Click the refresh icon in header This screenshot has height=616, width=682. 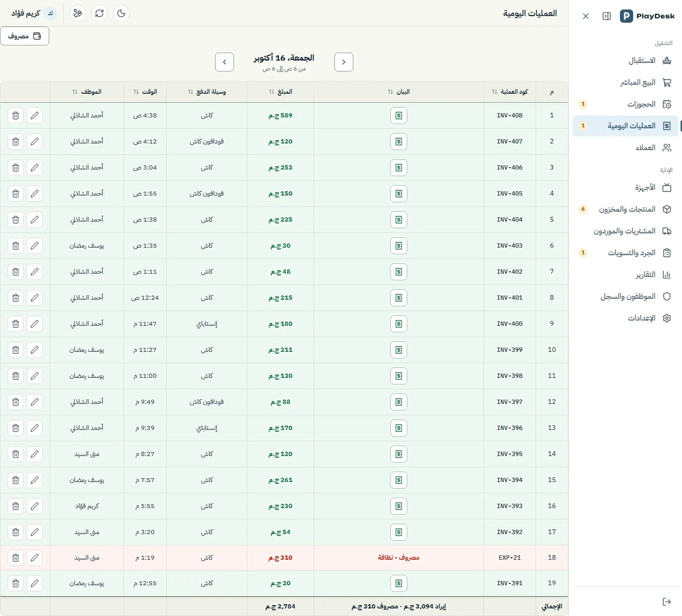[x=99, y=13]
